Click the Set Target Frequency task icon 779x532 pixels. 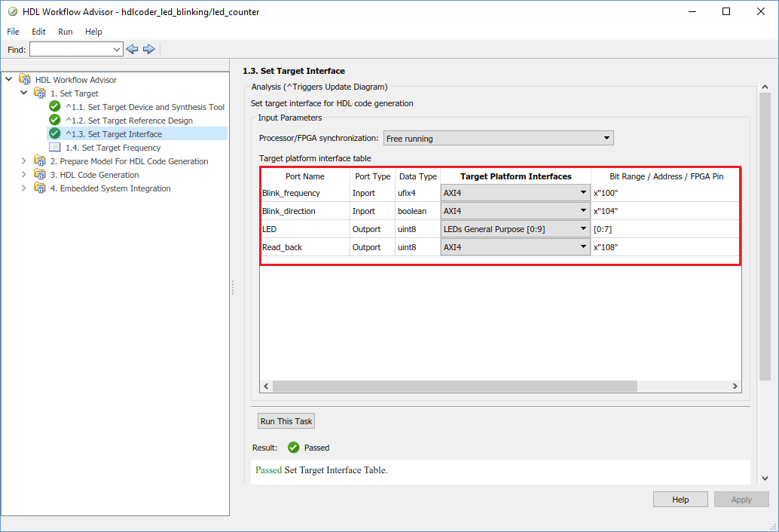(x=55, y=148)
